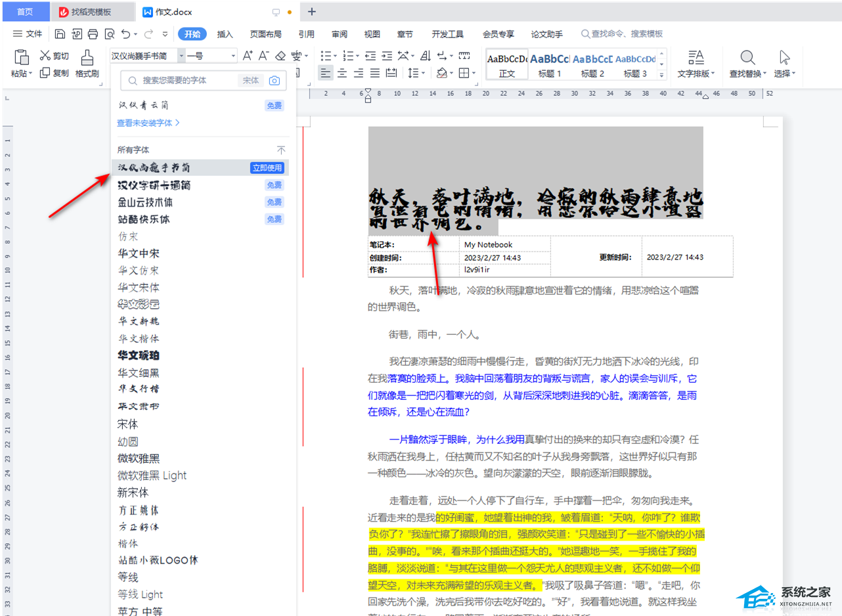Click the Undo arrow icon
The width and height of the screenshot is (842, 616).
(125, 34)
